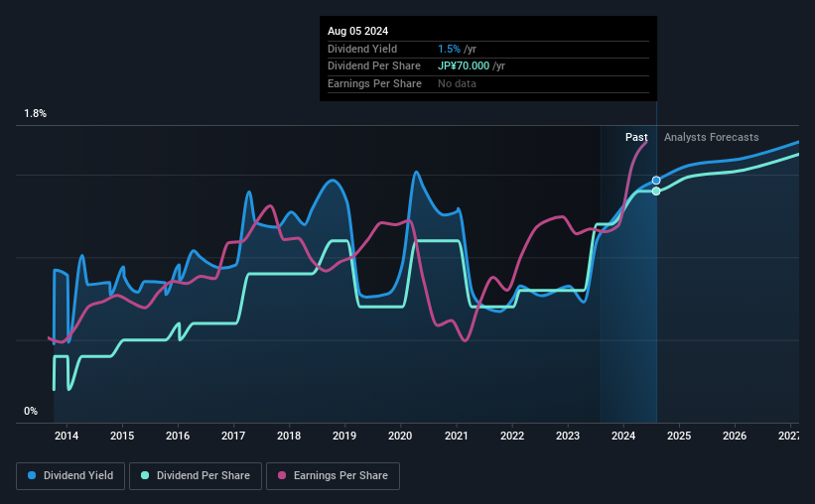Select the 2014 label on the x-axis
The image size is (815, 504).
pos(67,436)
